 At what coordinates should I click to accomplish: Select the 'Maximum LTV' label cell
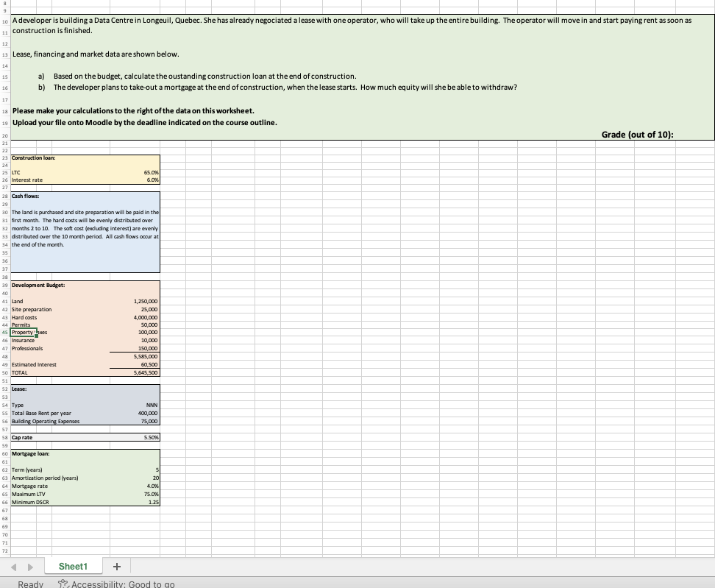click(28, 494)
